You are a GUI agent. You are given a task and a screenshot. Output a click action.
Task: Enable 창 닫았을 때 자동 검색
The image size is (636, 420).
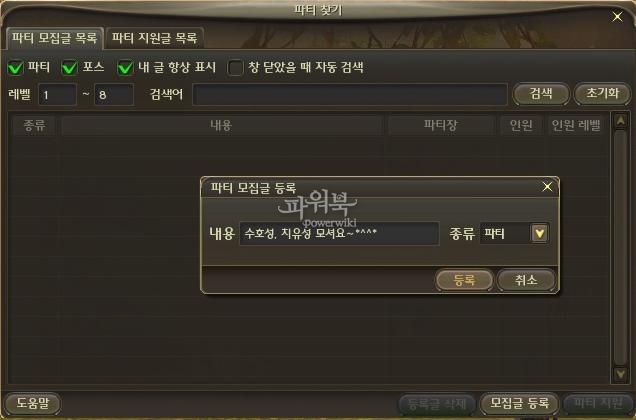(236, 68)
